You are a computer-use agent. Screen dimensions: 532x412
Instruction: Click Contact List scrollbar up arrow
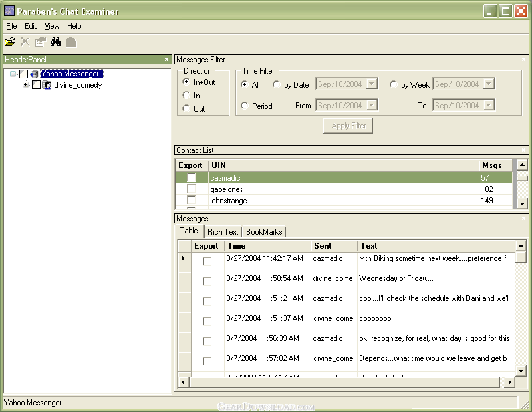pos(522,165)
